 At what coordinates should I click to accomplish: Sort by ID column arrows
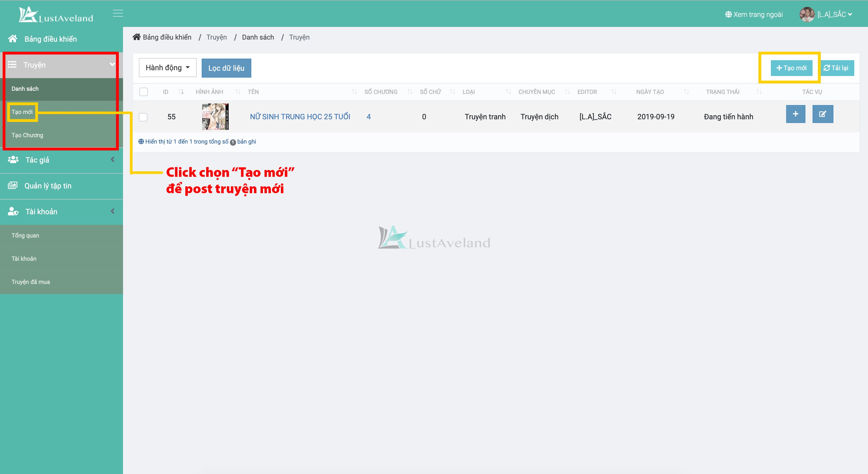coord(181,92)
